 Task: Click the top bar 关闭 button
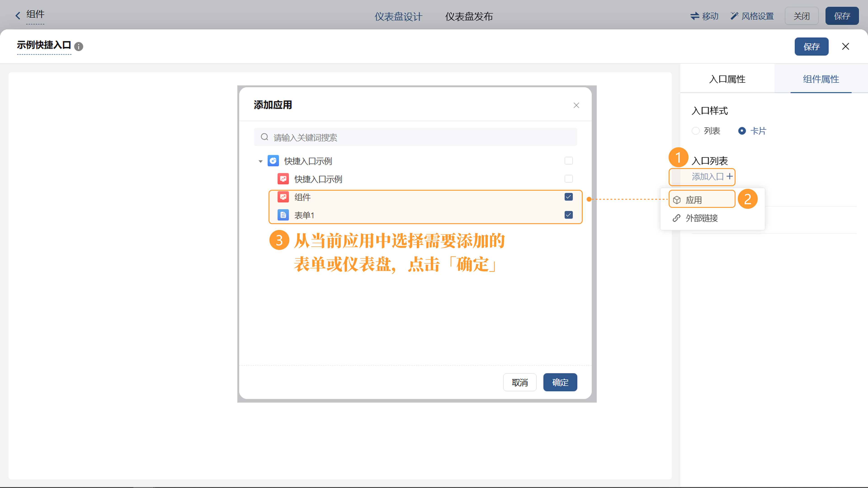pyautogui.click(x=802, y=16)
